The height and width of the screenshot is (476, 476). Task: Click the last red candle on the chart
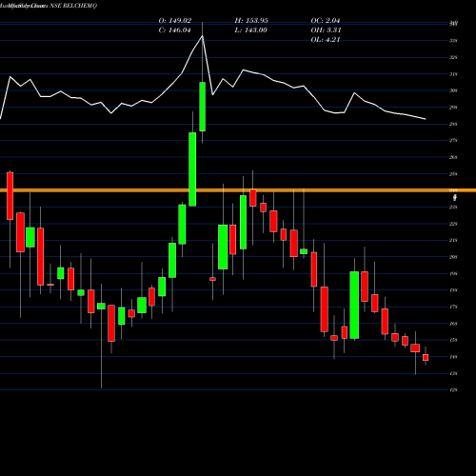[426, 358]
